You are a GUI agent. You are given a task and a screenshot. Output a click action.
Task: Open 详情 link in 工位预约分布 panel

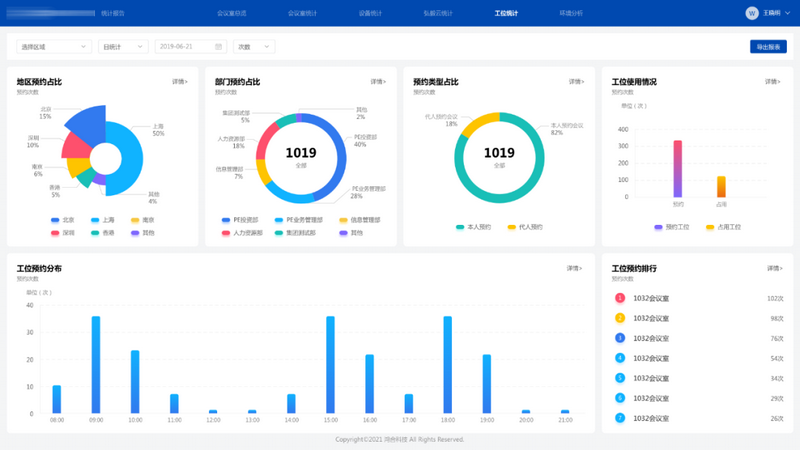[x=573, y=268]
